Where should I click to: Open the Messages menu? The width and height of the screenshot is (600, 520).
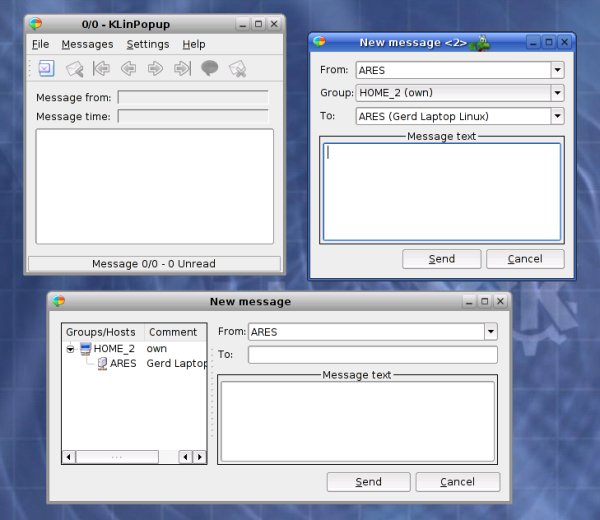point(87,44)
